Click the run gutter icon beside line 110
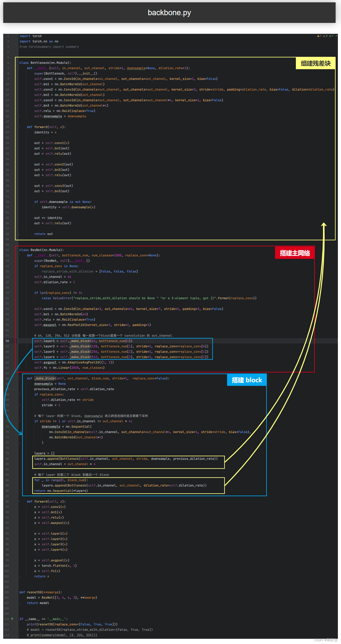Image resolution: width=341 pixels, height=644 pixels. pyautogui.click(x=12, y=619)
